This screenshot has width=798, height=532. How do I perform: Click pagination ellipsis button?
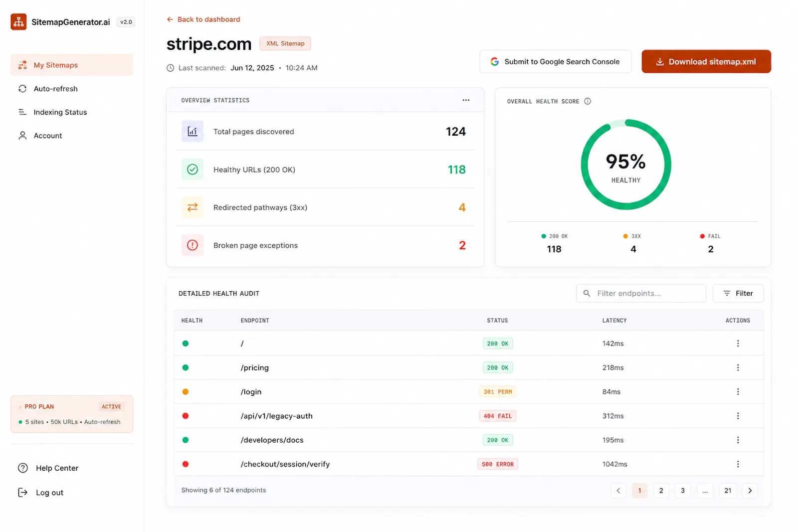point(705,491)
